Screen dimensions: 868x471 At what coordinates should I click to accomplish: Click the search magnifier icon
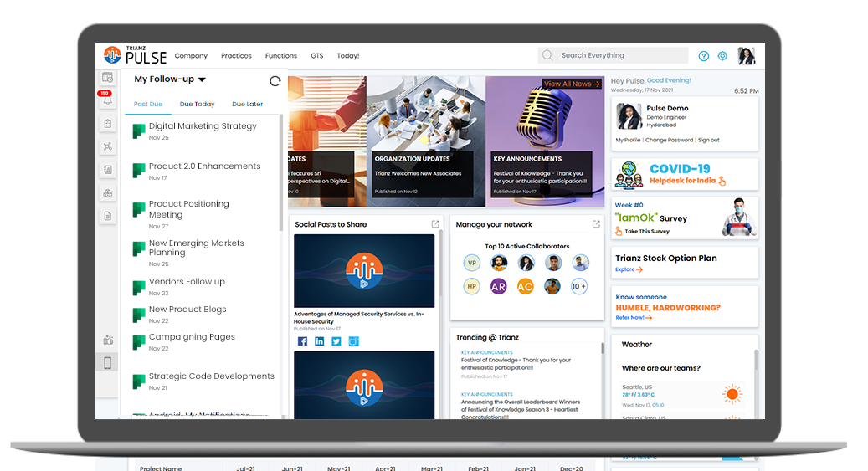[x=547, y=55]
